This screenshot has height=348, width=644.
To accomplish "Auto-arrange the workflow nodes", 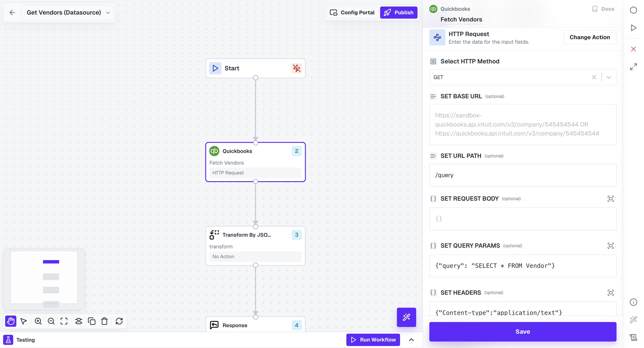I will pos(78,321).
